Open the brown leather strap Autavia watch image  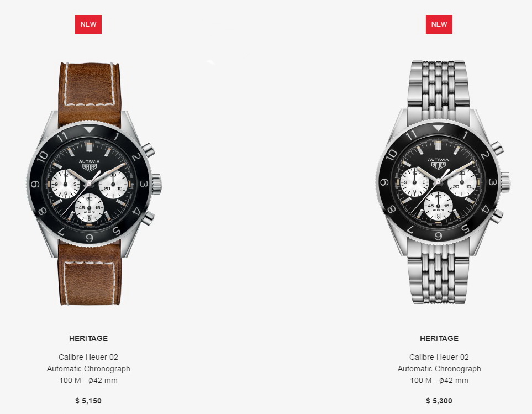[x=94, y=184]
